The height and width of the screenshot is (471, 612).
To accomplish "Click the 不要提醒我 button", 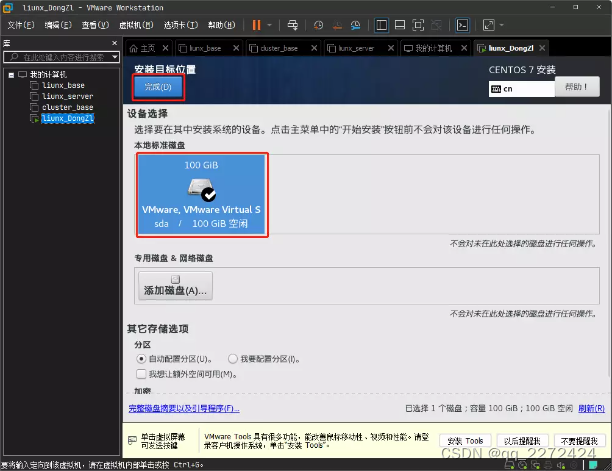I will pos(579,441).
